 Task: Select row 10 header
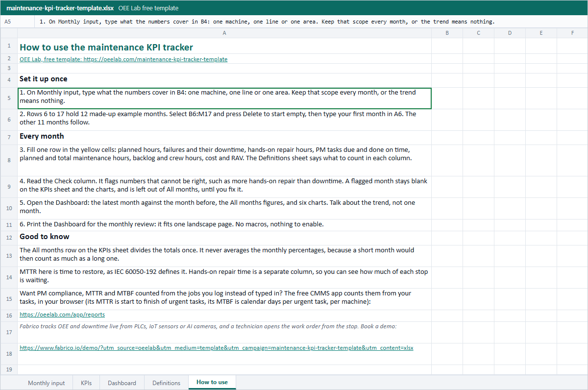click(x=9, y=208)
